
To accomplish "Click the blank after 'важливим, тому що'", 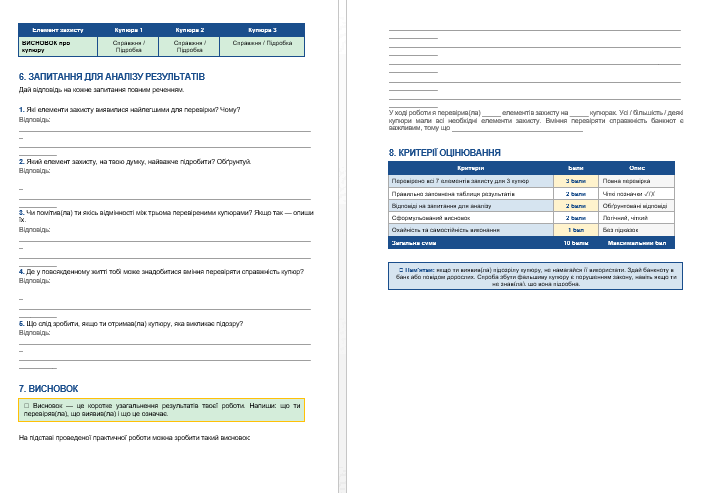I will 517,130.
